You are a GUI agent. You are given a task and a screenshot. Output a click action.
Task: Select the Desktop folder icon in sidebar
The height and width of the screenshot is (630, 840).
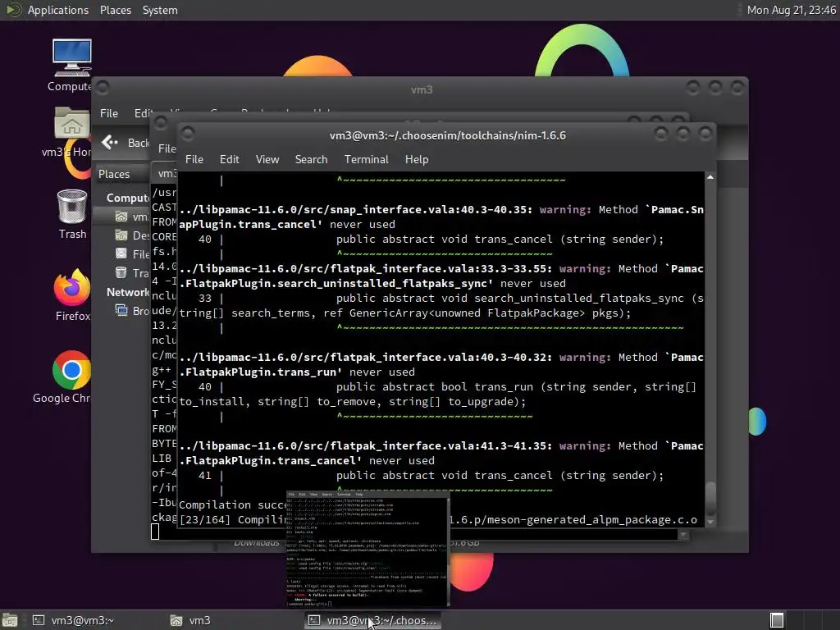pos(121,235)
